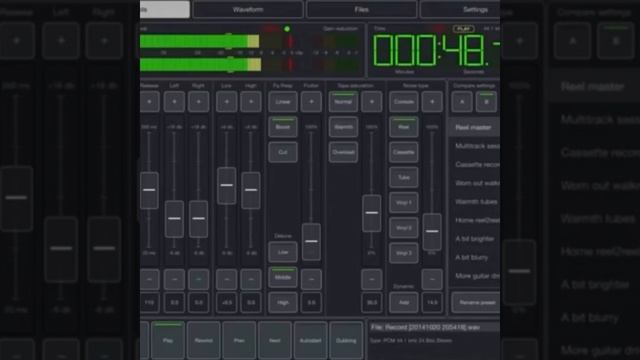This screenshot has width=640, height=360.
Task: Select Vinyl 3 noise type
Action: [x=404, y=253]
